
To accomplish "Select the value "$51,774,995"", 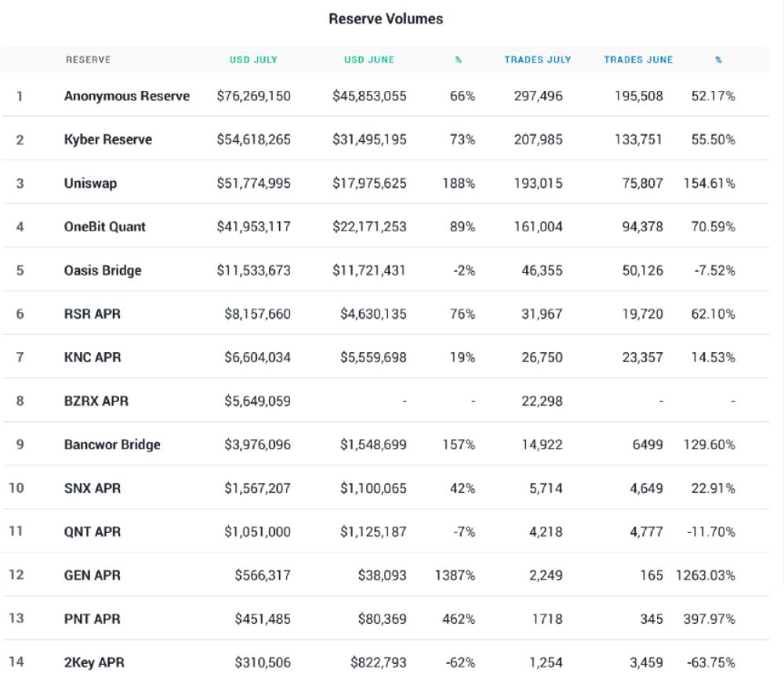I will point(253,183).
